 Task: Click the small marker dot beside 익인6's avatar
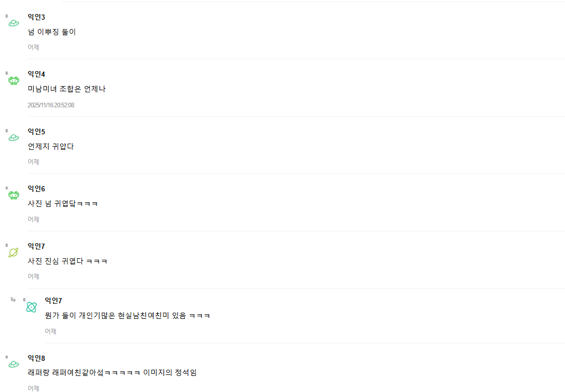point(7,188)
